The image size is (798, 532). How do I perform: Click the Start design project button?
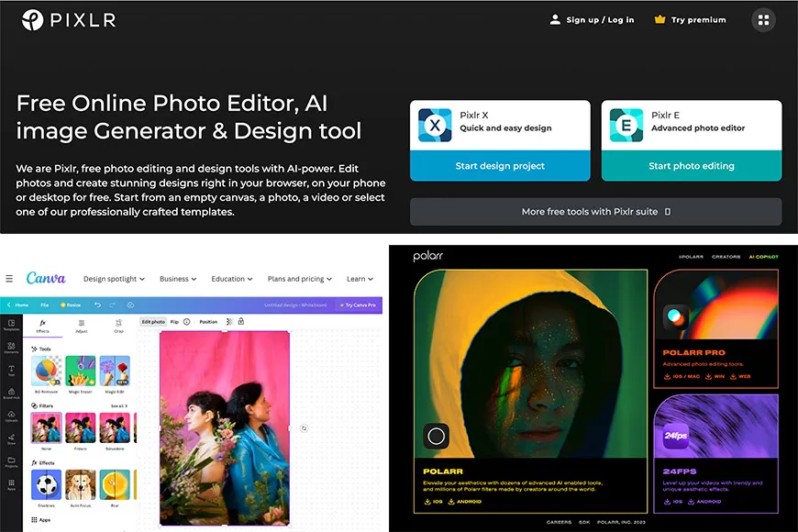(x=500, y=167)
